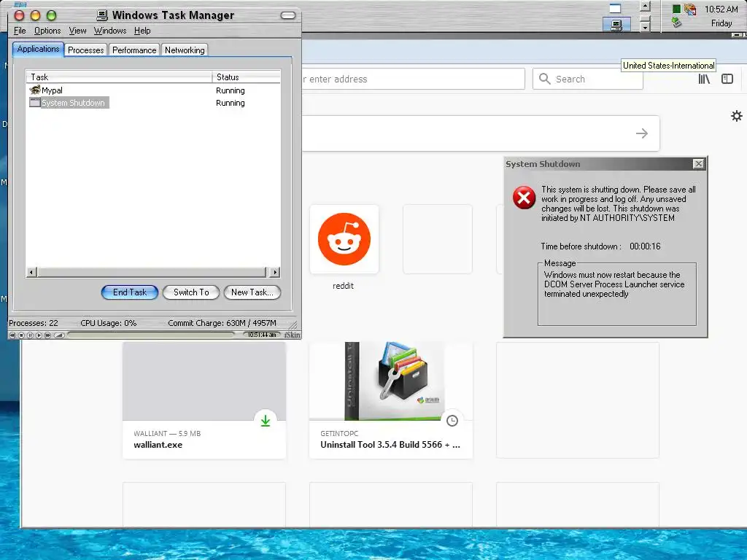Image resolution: width=747 pixels, height=560 pixels.
Task: Click the System Shutdown window icon in the task list
Action: point(35,102)
